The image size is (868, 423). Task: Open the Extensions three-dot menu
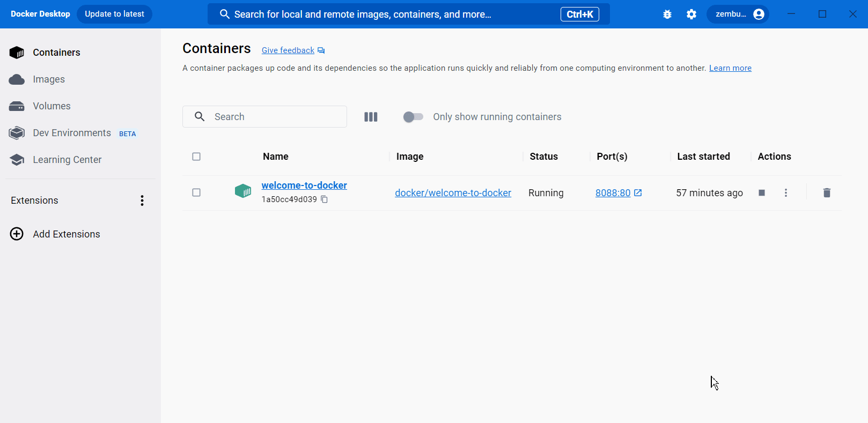coord(142,201)
